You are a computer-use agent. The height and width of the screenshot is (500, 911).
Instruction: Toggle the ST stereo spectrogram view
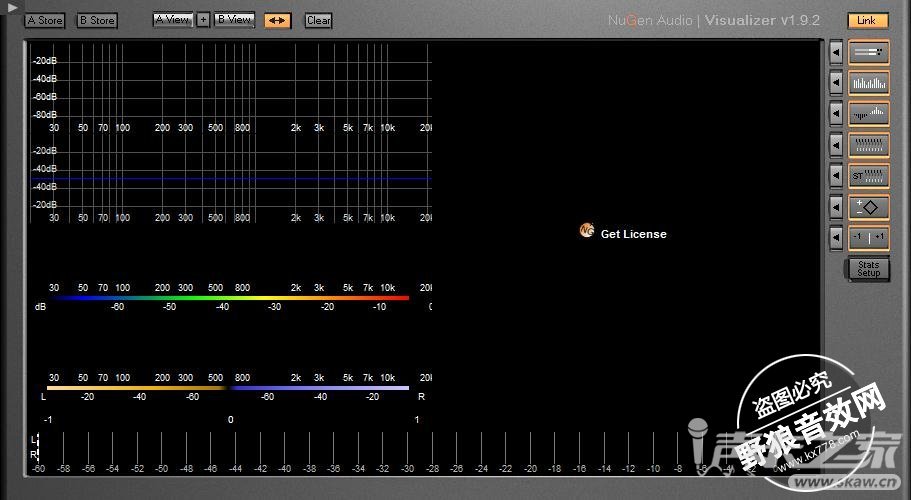point(869,175)
